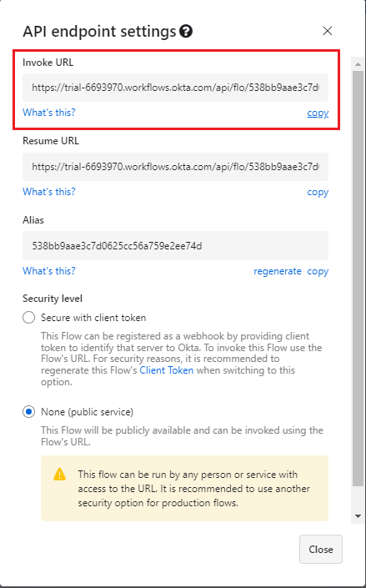The height and width of the screenshot is (588, 366).
Task: Select "None (public service)" radio option
Action: [29, 412]
